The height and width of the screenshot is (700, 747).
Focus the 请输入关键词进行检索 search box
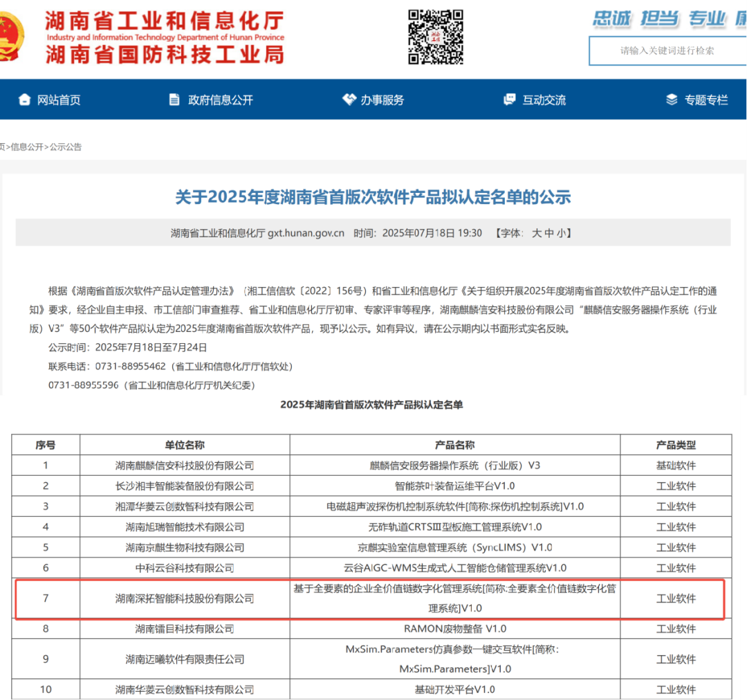click(667, 50)
